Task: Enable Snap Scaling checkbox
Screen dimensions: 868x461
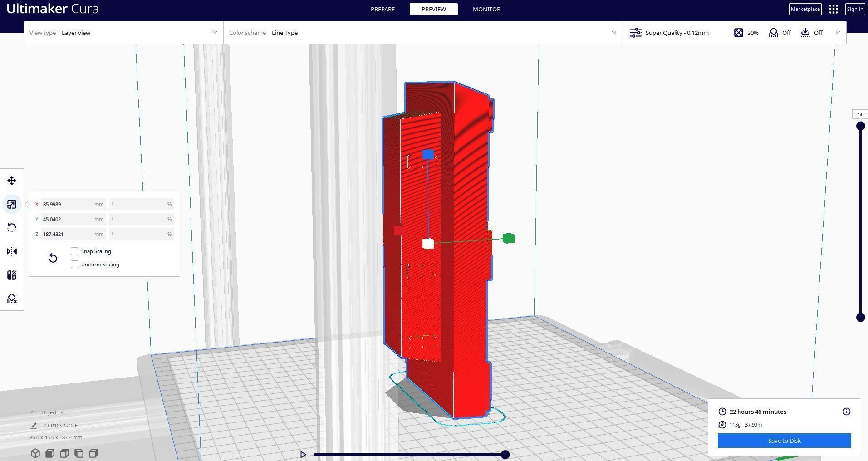Action: [75, 251]
